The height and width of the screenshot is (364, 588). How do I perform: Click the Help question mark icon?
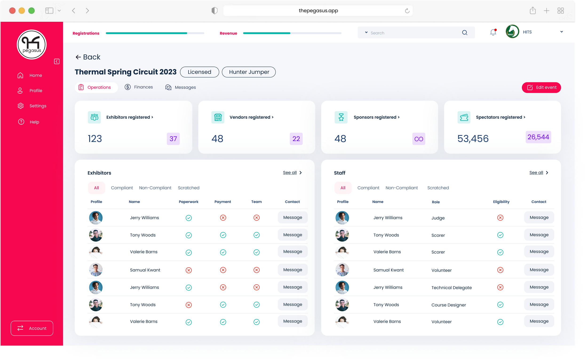(x=21, y=122)
